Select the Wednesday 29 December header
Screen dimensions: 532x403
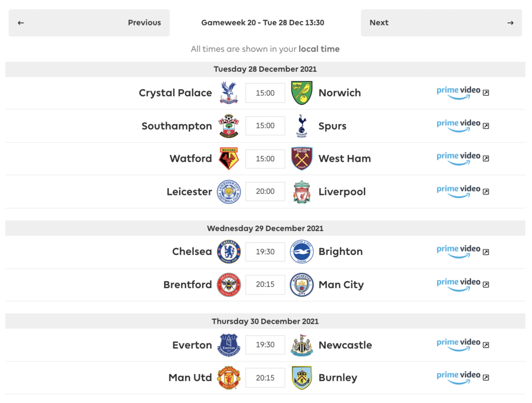click(265, 228)
